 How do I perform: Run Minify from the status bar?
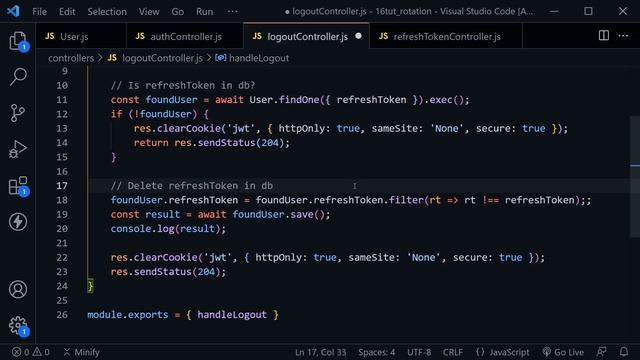pyautogui.click(x=82, y=352)
